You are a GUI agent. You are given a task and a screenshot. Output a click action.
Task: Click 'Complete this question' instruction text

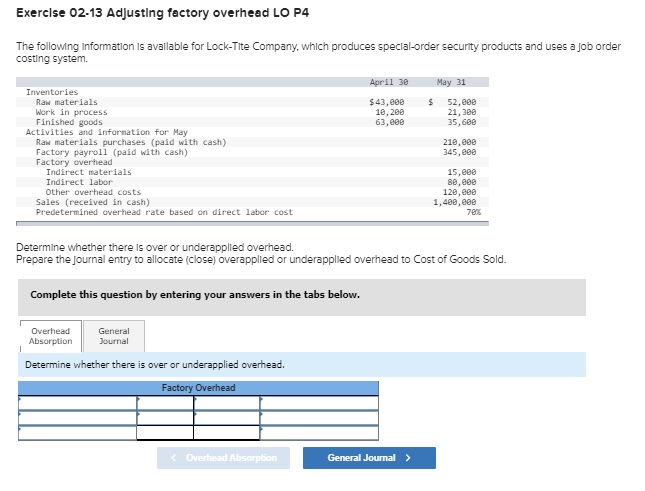click(195, 294)
